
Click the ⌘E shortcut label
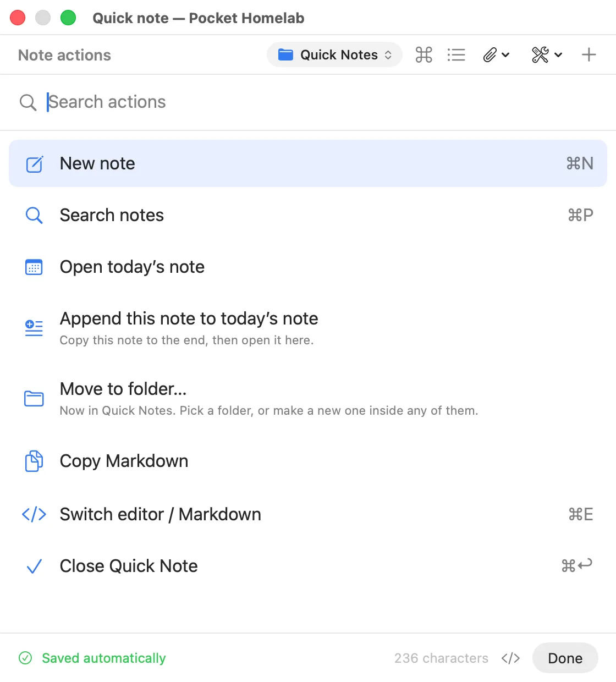pos(581,514)
